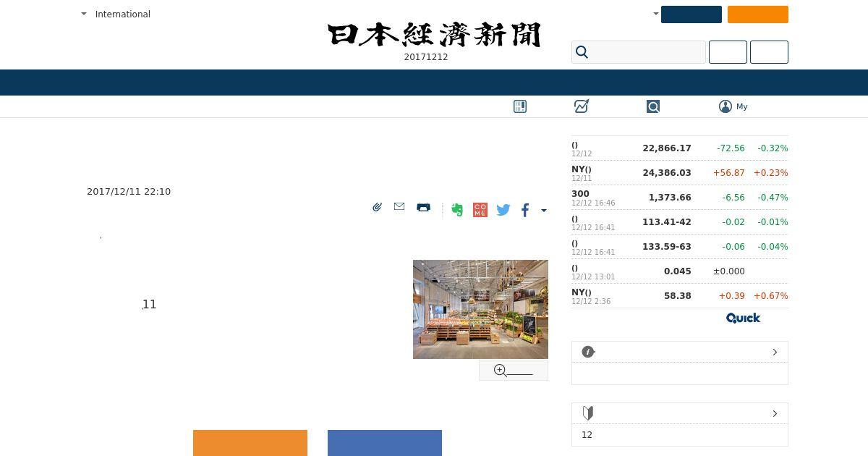Select exchange rate 113.41-42
This screenshot has height=456, width=868.
tap(667, 222)
